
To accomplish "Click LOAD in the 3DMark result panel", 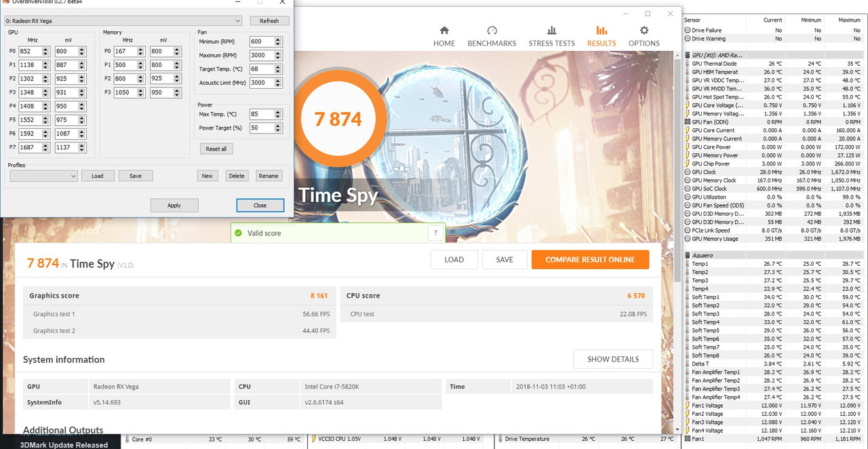I will coord(454,260).
